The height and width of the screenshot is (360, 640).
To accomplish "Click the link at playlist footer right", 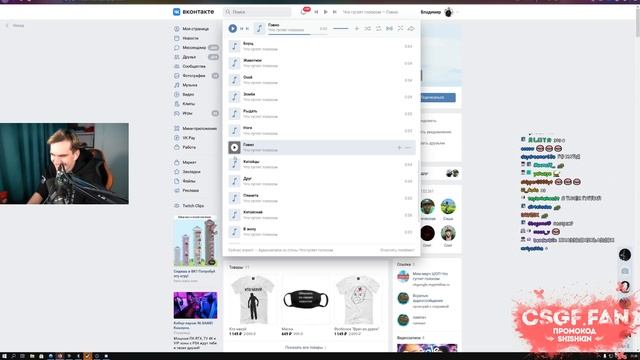I will (397, 250).
